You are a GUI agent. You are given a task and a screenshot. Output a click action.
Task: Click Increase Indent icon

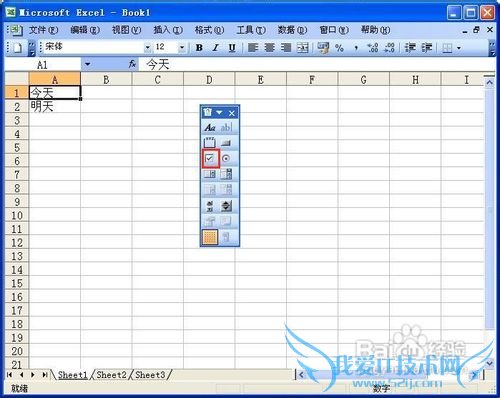(427, 48)
